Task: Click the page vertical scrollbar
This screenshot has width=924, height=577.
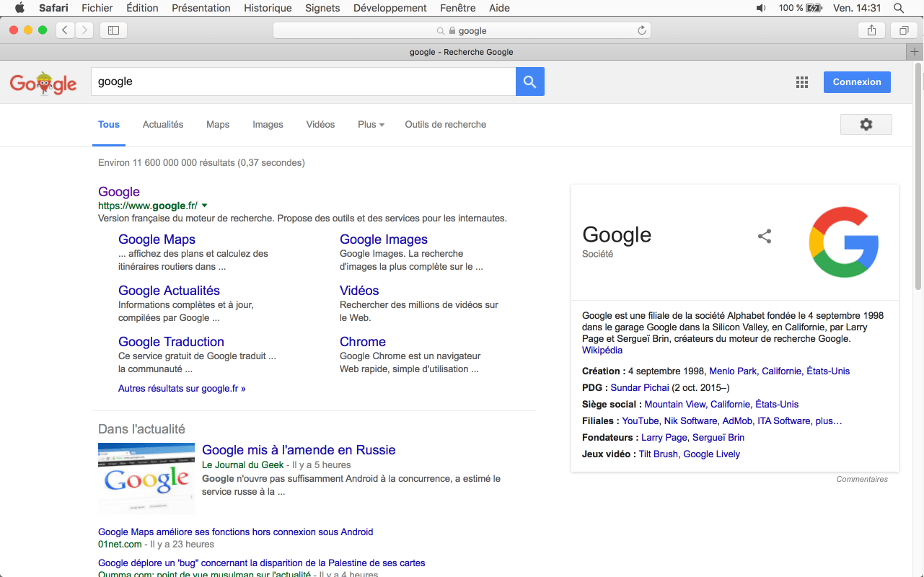Action: 918,177
